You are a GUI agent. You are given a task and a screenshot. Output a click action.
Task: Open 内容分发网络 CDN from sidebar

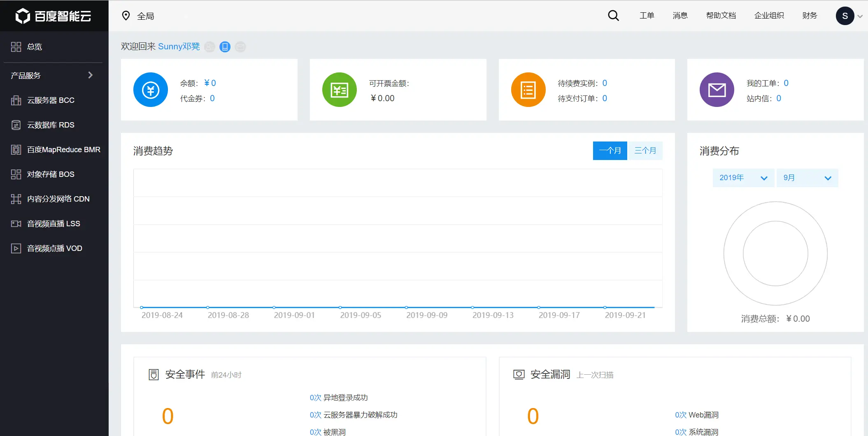54,199
